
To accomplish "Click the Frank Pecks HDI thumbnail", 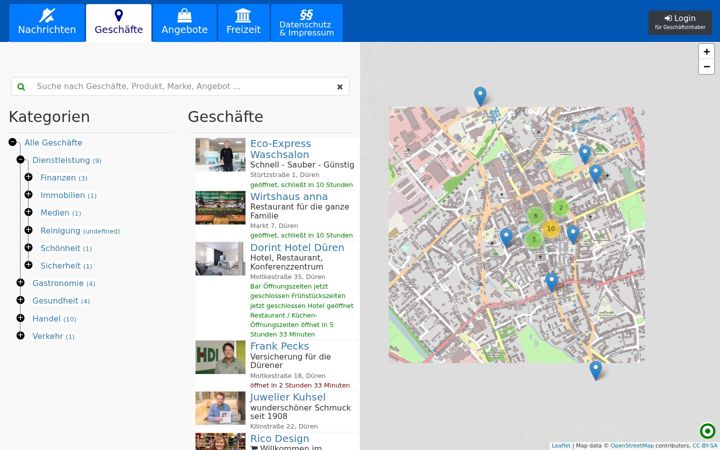I will (220, 357).
